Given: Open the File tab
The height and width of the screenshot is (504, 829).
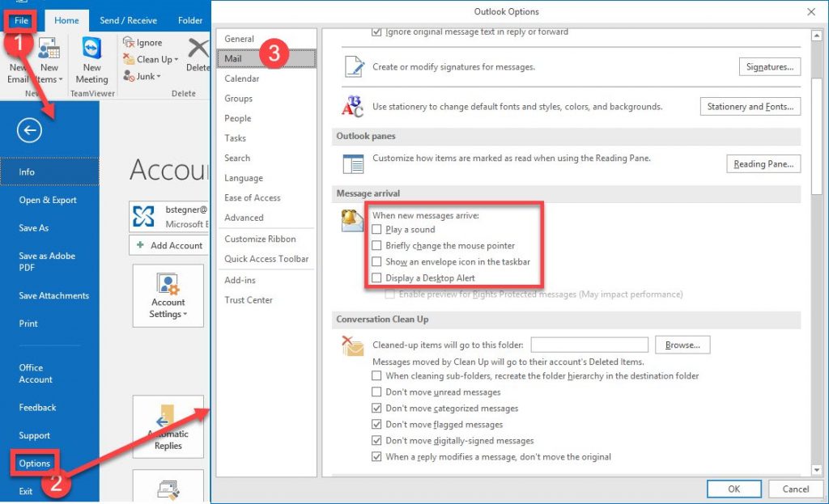Looking at the screenshot, I should (x=21, y=20).
